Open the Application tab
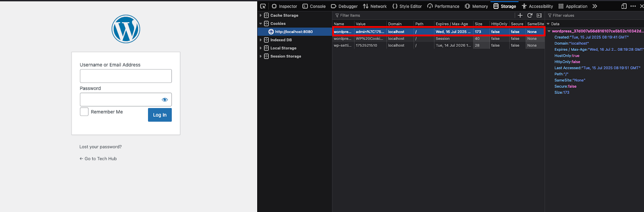This screenshot has height=212, width=644. (573, 6)
